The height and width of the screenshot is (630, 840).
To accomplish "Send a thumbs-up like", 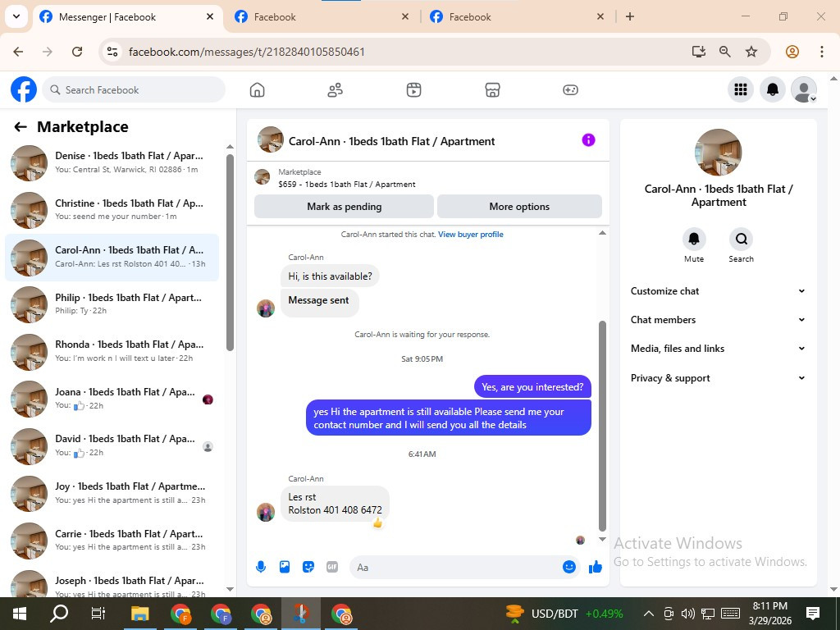I will pyautogui.click(x=596, y=567).
